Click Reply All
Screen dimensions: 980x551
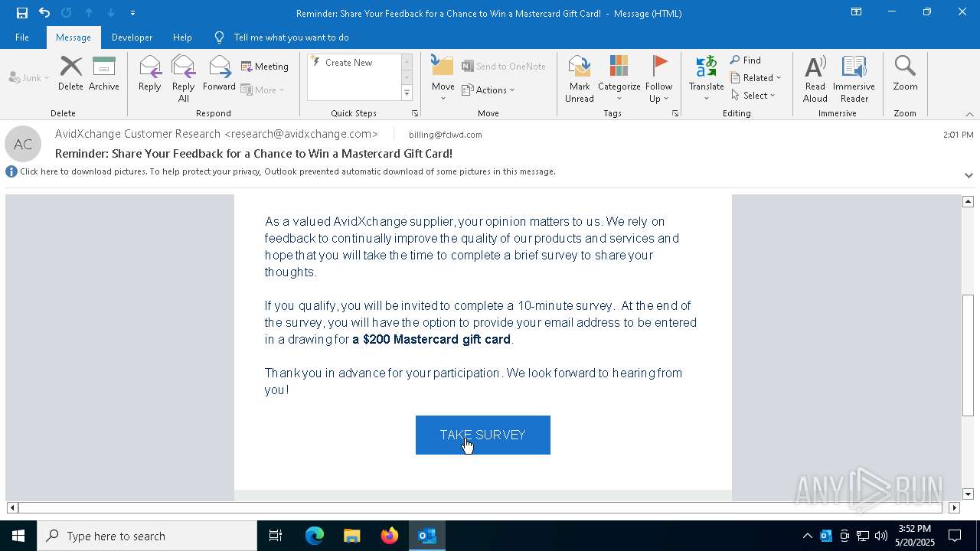point(183,79)
